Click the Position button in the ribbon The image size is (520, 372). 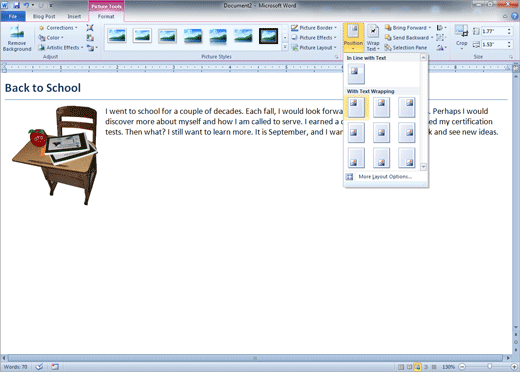coord(353,38)
